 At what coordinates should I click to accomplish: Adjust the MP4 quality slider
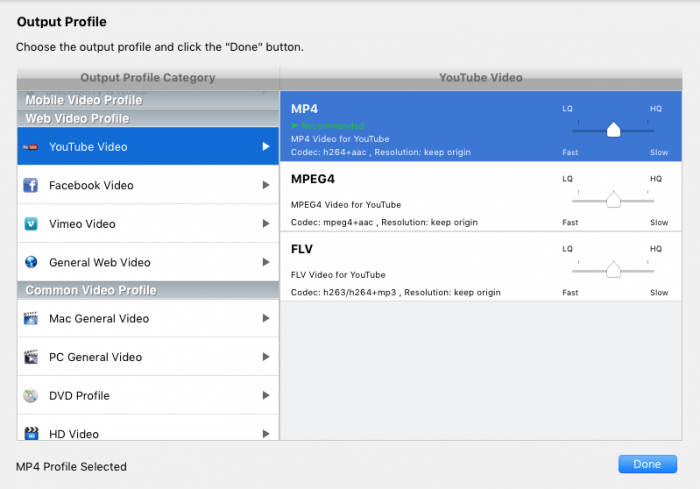613,130
